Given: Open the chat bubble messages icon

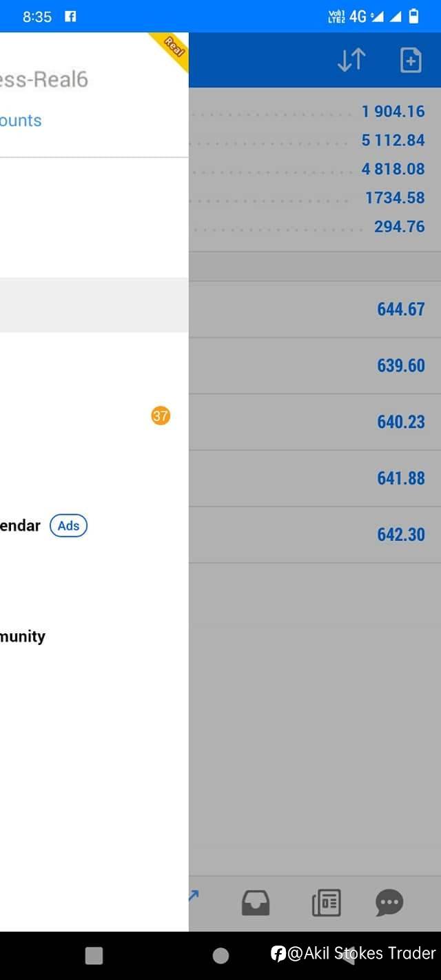Looking at the screenshot, I should 389,903.
